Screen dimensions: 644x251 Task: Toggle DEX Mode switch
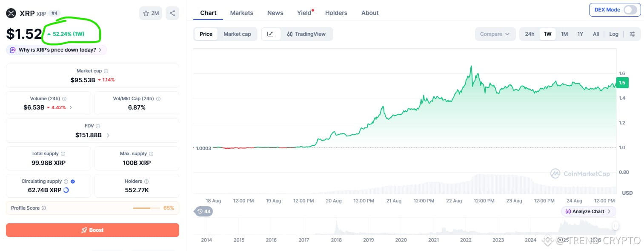click(630, 10)
